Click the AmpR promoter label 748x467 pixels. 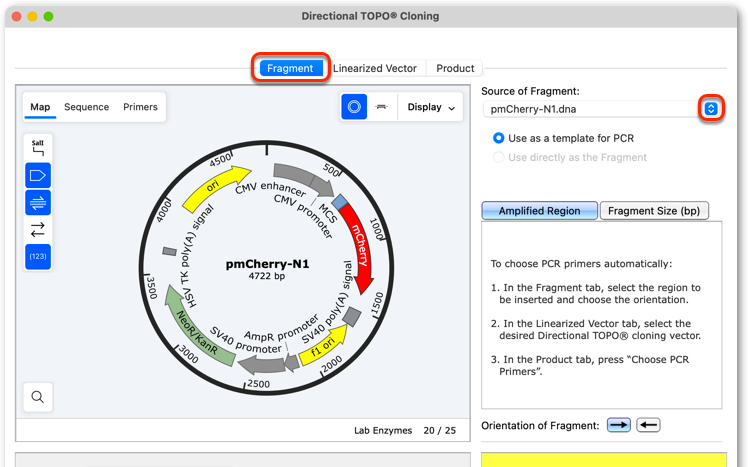pos(281,327)
